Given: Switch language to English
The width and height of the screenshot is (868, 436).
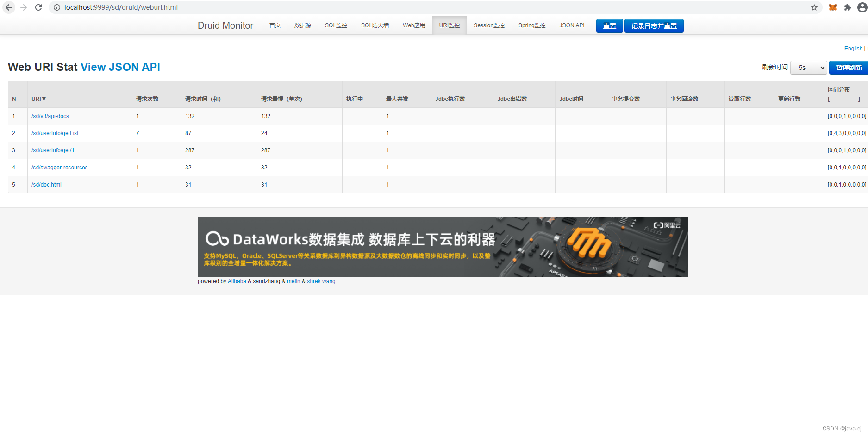Looking at the screenshot, I should (853, 48).
